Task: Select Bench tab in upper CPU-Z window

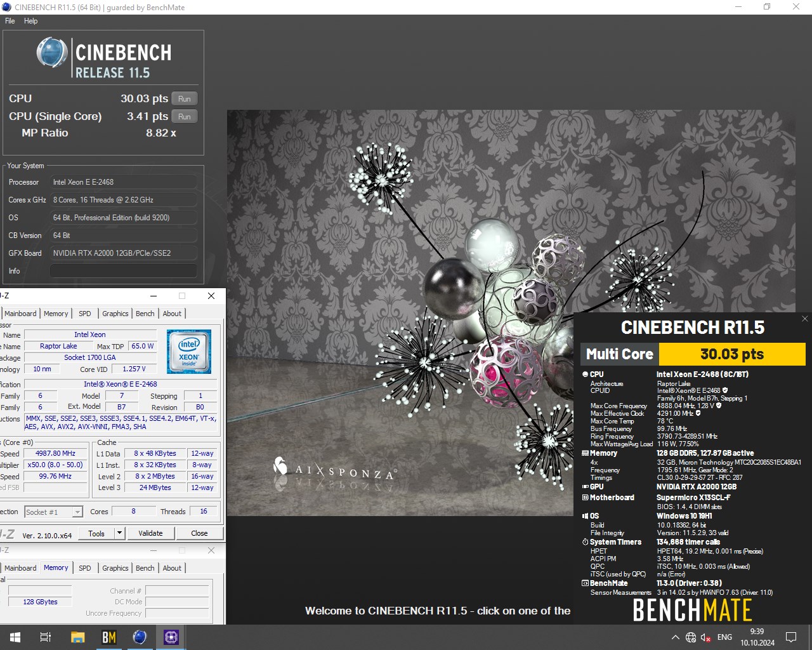Action: [x=145, y=314]
